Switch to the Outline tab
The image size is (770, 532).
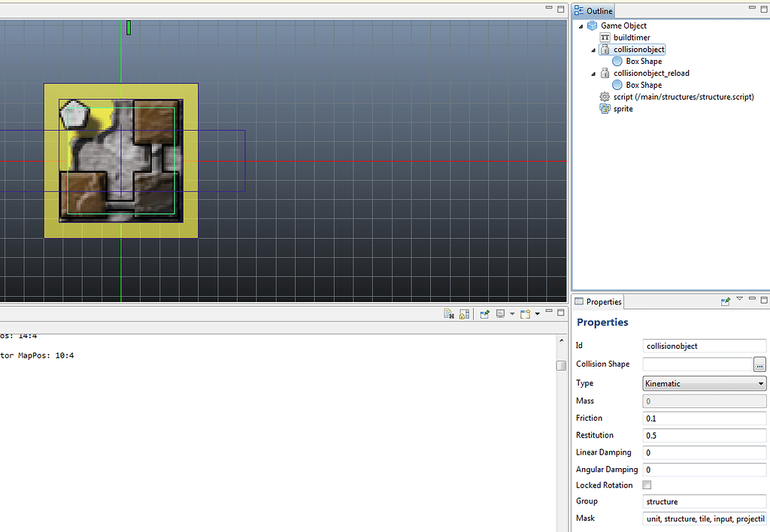pyautogui.click(x=593, y=10)
